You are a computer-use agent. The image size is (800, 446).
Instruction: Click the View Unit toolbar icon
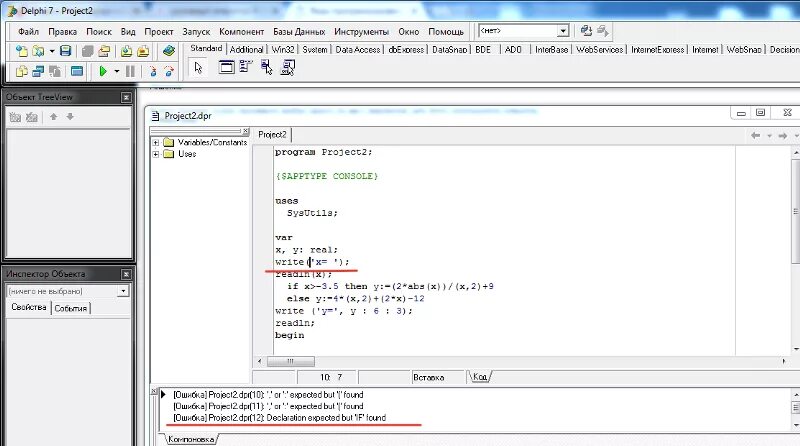[x=21, y=71]
